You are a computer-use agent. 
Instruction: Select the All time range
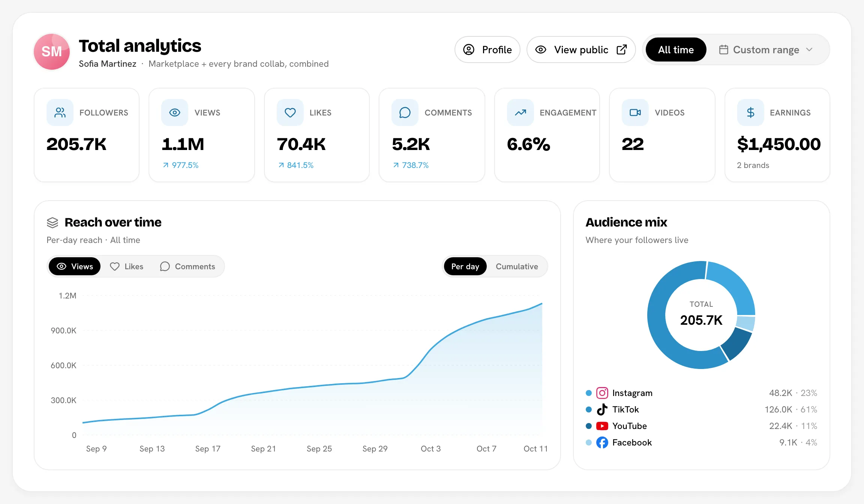676,49
